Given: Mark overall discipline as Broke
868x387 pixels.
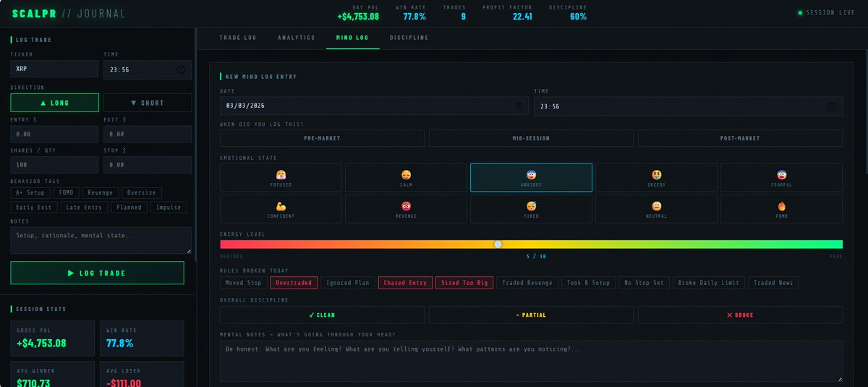Looking at the screenshot, I should [740, 315].
